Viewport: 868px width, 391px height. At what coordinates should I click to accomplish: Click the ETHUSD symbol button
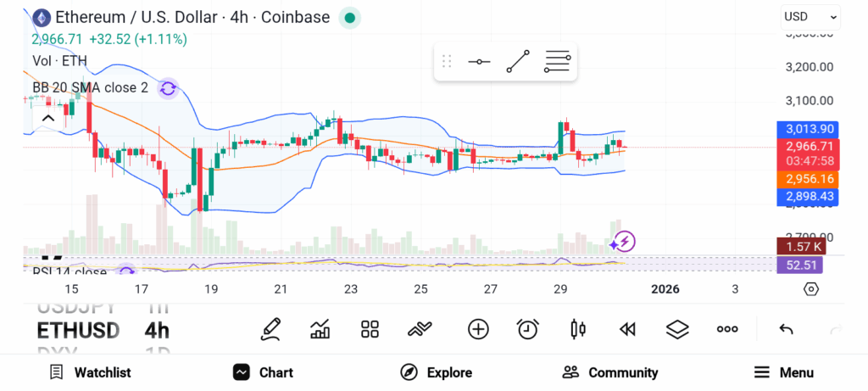click(x=78, y=330)
